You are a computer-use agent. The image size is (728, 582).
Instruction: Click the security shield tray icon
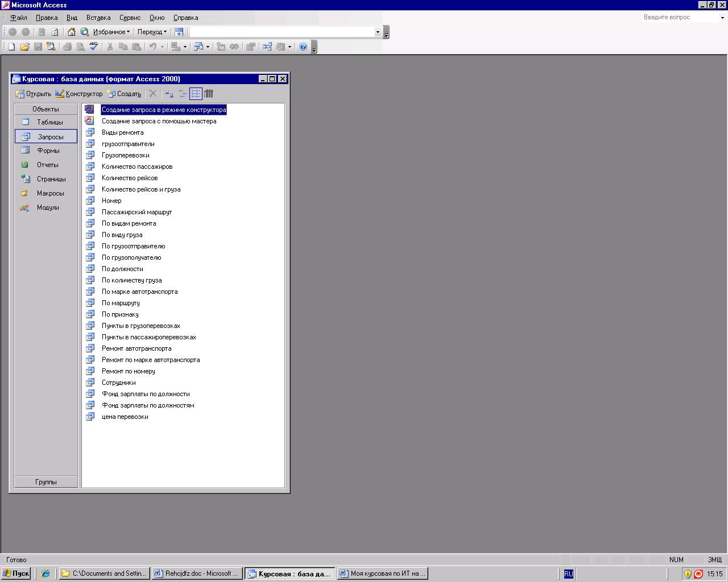pyautogui.click(x=688, y=574)
